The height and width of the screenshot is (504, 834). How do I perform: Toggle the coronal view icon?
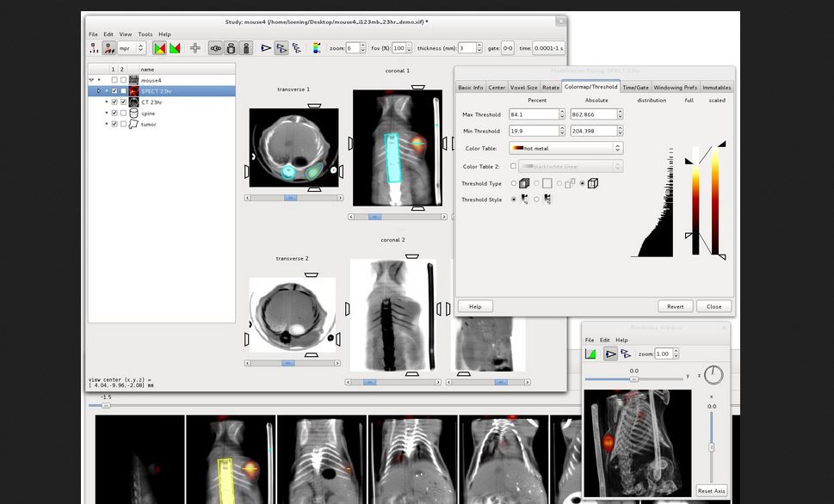(231, 48)
